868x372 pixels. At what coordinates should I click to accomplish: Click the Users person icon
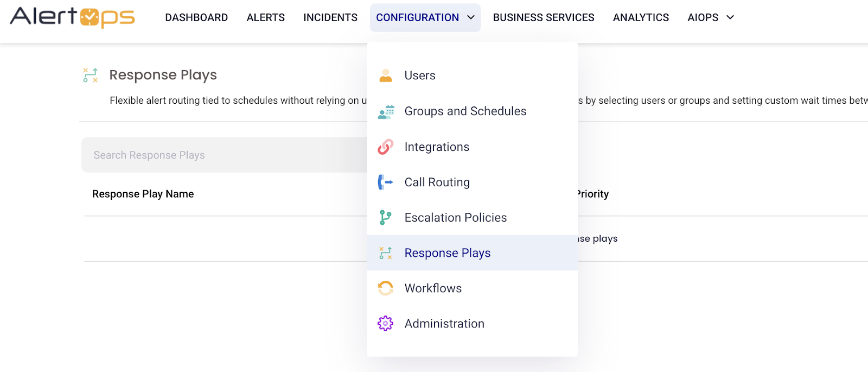(x=386, y=75)
